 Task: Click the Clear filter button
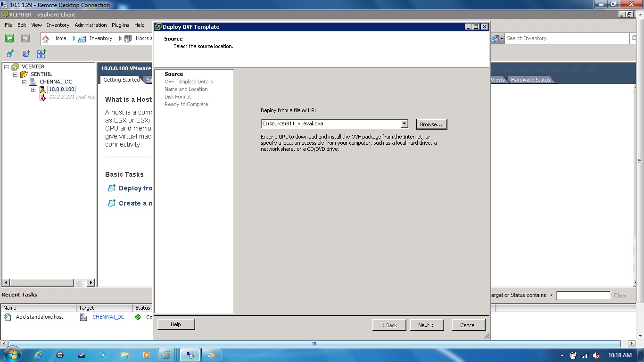point(620,296)
